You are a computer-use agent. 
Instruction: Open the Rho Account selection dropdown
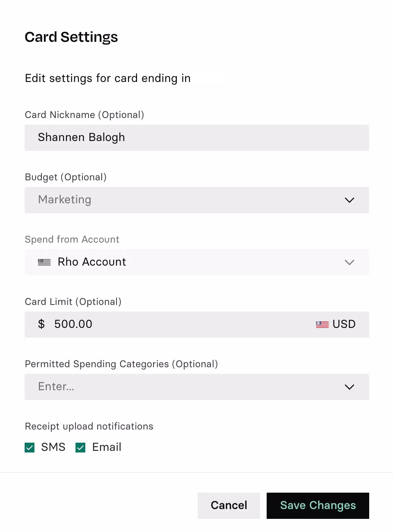point(197,262)
